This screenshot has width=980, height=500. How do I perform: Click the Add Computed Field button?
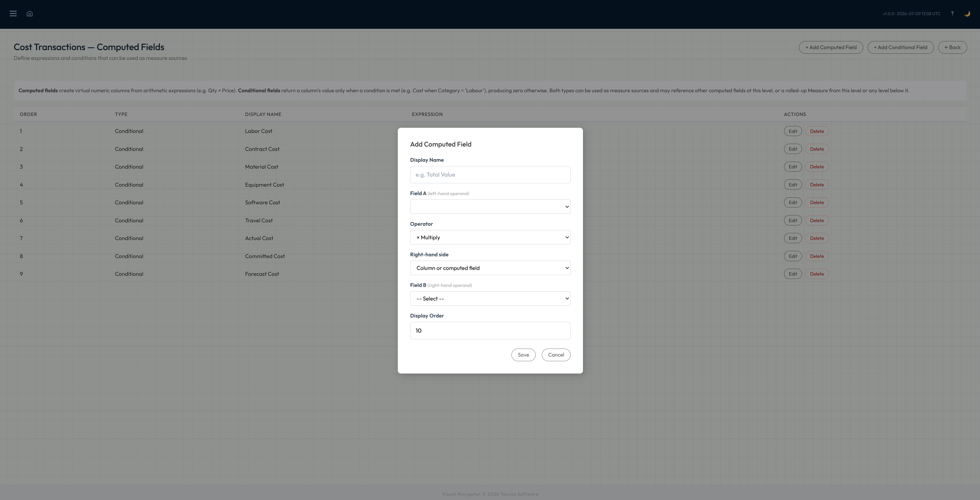click(x=831, y=48)
